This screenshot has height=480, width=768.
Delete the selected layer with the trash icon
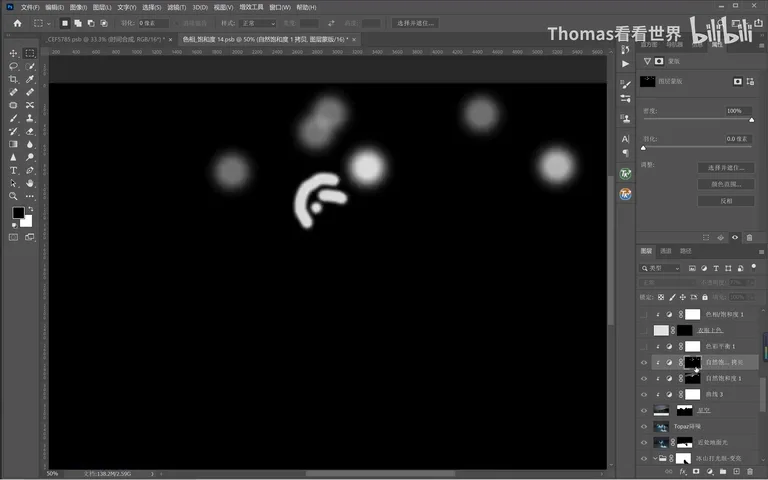(749, 472)
